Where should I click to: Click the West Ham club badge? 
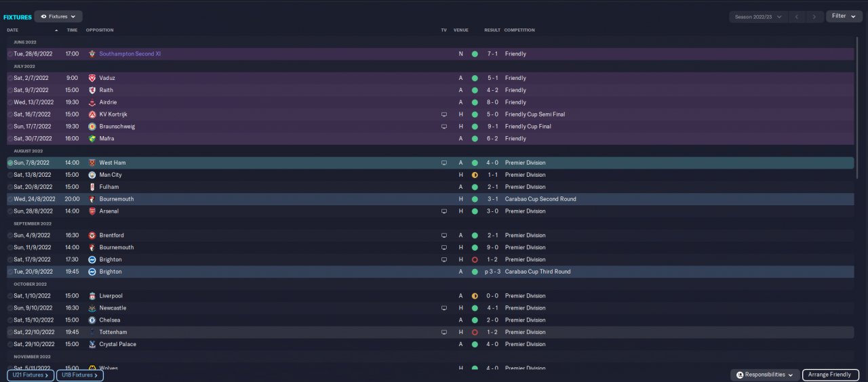pos(92,163)
